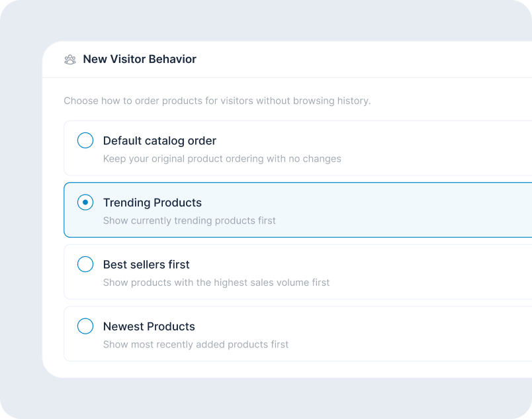Click the "highest sales volume first" description
This screenshot has height=419, width=532.
pyautogui.click(x=216, y=283)
